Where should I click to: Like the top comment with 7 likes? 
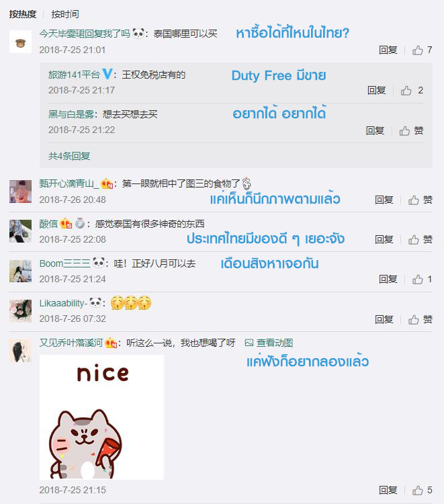click(422, 50)
